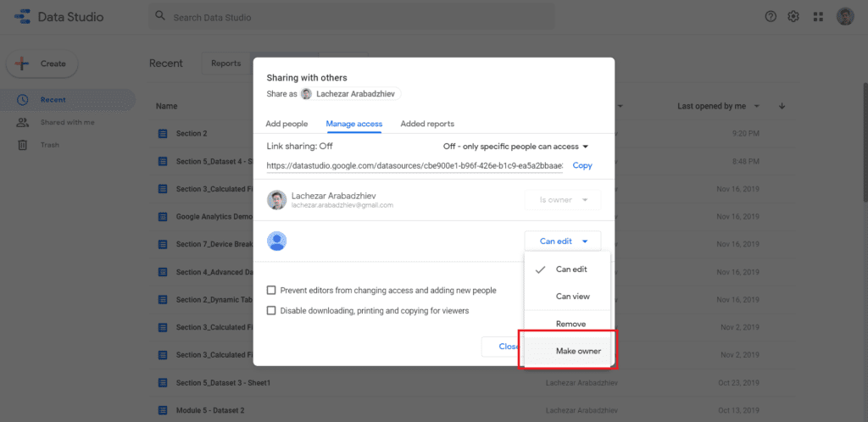Click the Recent clock icon in sidebar

(x=22, y=100)
